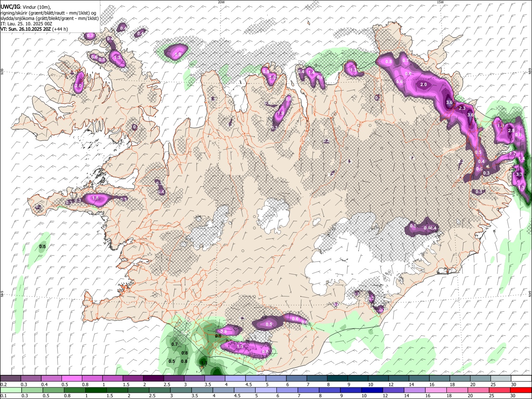Click the '2.0' value in the Westfjords

[x=78, y=86]
